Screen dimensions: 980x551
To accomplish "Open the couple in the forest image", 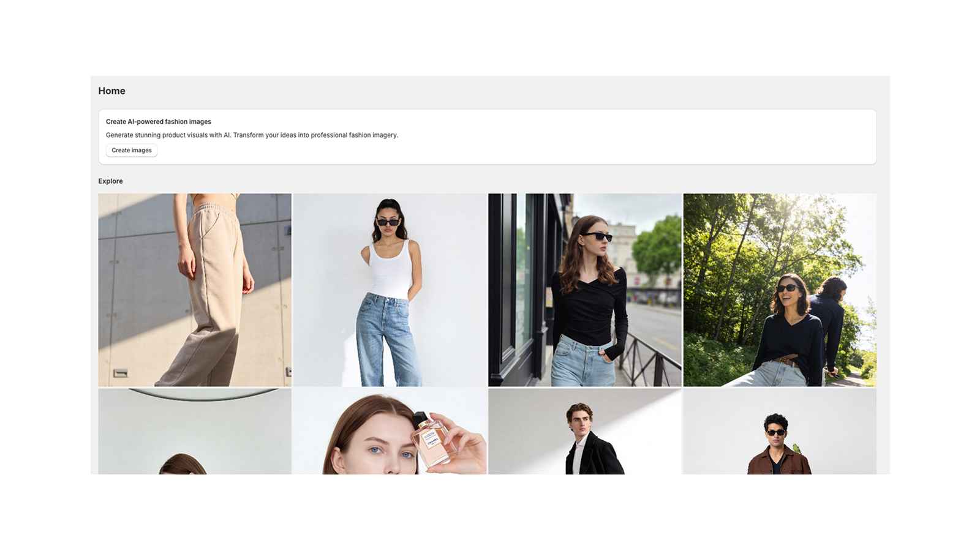I will [780, 290].
